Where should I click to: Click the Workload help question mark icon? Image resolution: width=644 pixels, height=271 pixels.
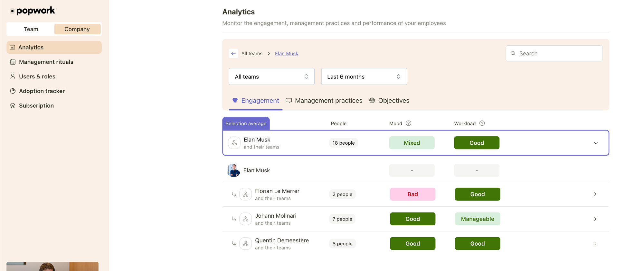coord(482,123)
